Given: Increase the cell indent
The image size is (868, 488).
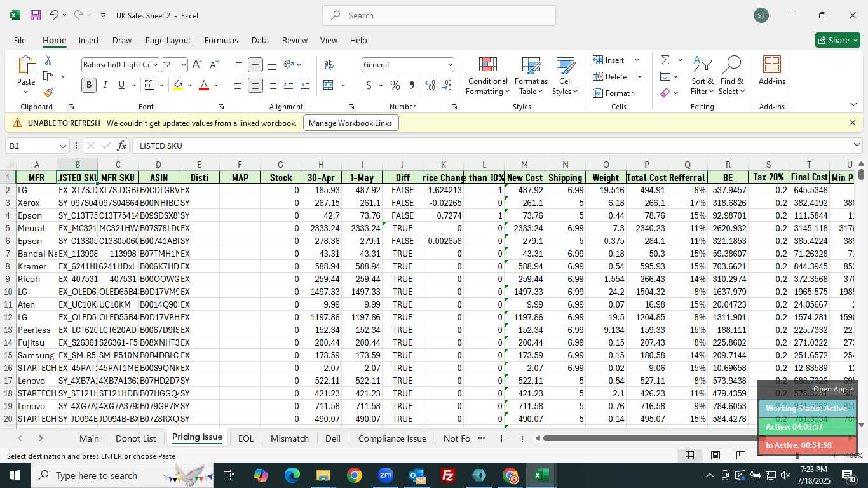Looking at the screenshot, I should (x=305, y=85).
